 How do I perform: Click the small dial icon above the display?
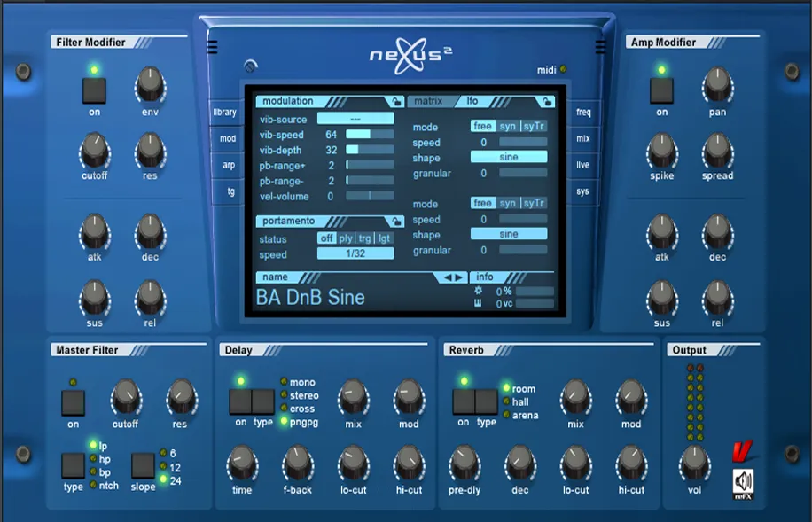(251, 66)
